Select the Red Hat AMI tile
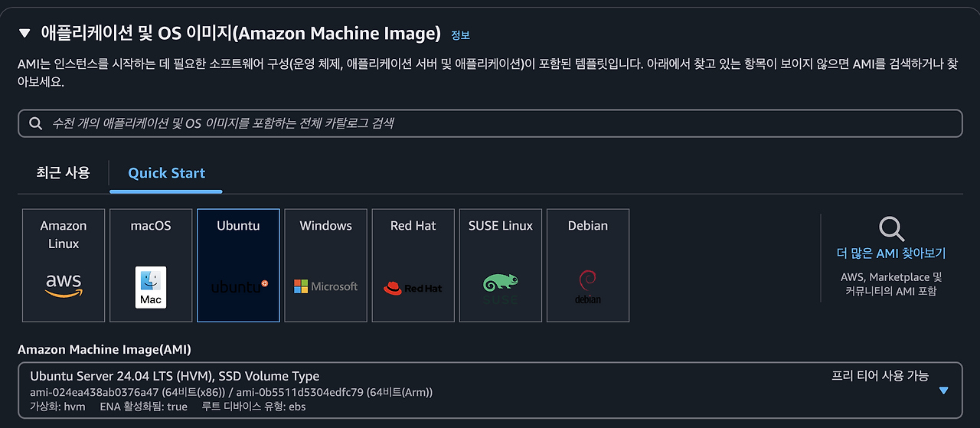This screenshot has width=980, height=428. [413, 265]
